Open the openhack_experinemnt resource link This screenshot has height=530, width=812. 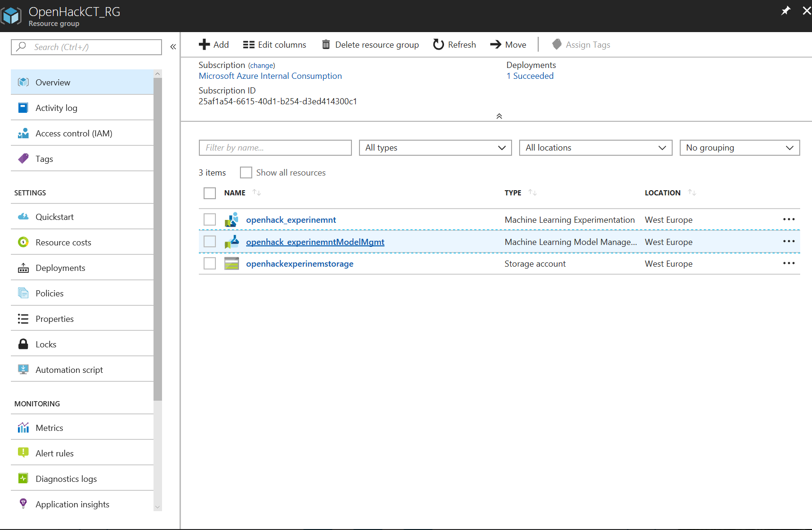pos(291,220)
